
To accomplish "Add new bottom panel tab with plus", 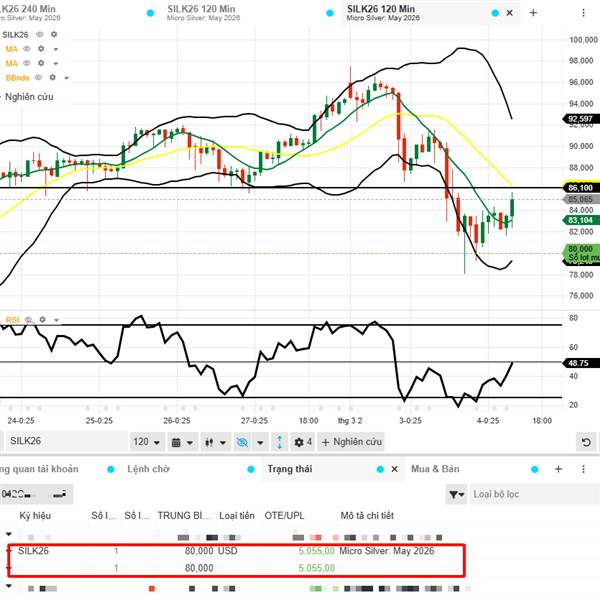I will tap(558, 468).
